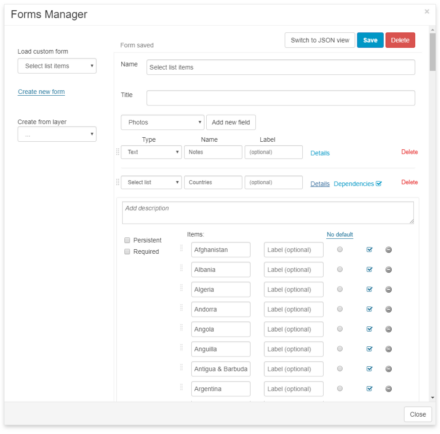Click drag handle beside Angola item
Screen dimensions: 440x434
(x=181, y=327)
